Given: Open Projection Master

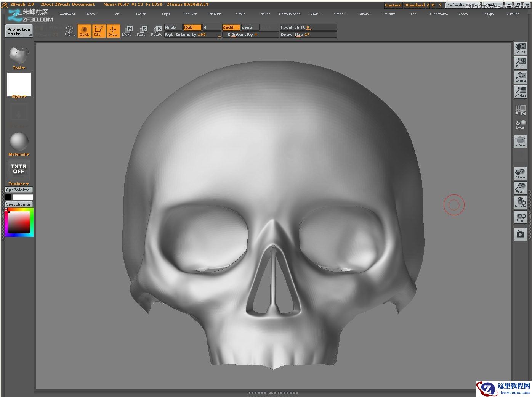Looking at the screenshot, I should [x=18, y=31].
